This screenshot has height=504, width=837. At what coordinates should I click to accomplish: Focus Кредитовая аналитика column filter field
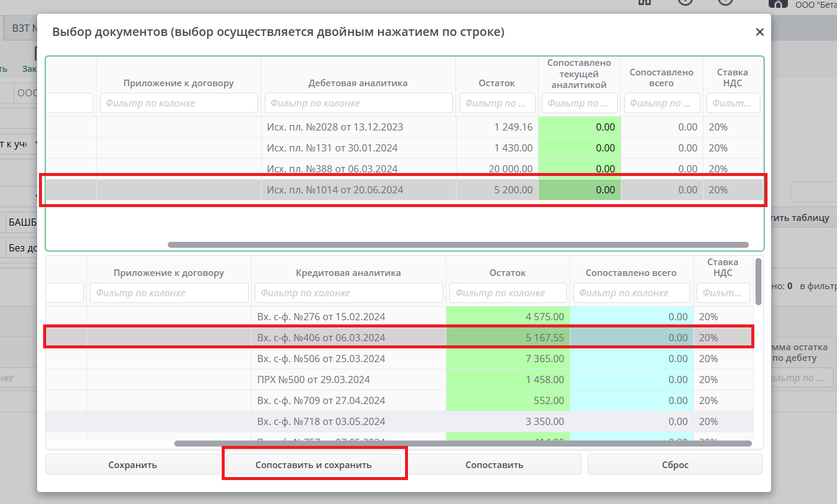[348, 293]
